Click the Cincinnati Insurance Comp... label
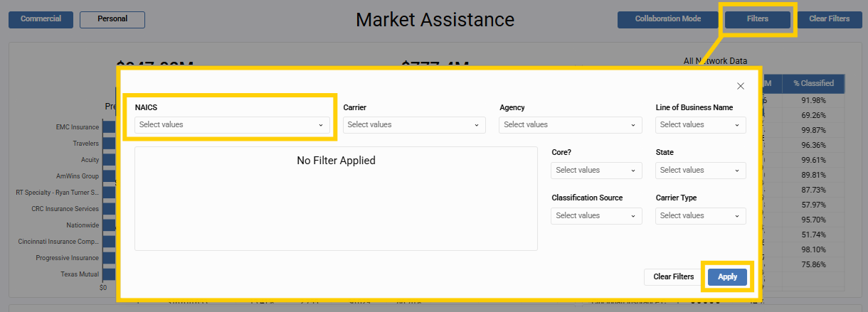 [58, 242]
